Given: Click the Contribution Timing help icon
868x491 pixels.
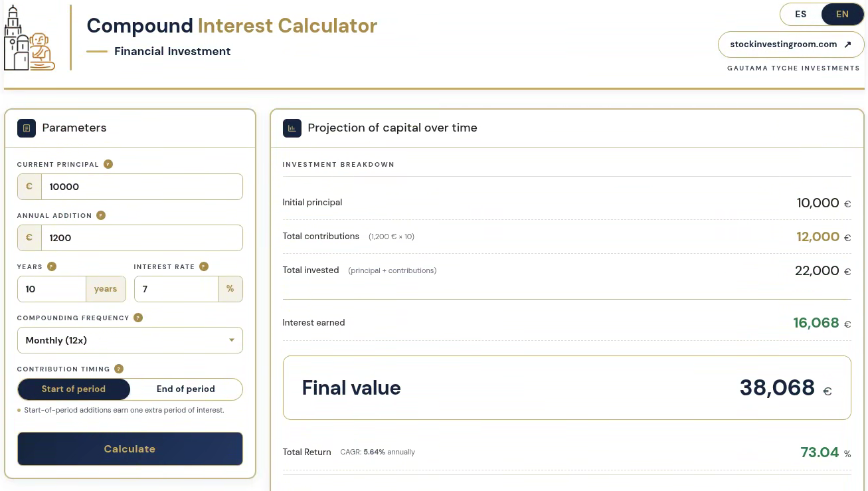Looking at the screenshot, I should (119, 369).
